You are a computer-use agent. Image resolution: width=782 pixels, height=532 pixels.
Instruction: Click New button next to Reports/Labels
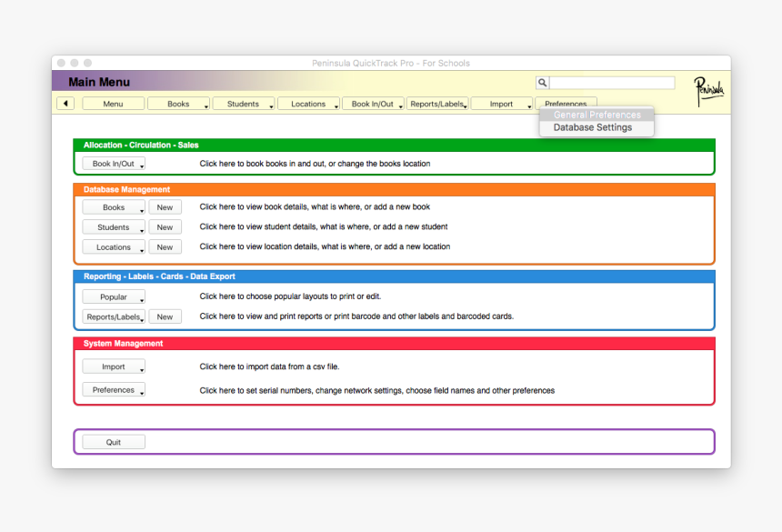tap(165, 316)
